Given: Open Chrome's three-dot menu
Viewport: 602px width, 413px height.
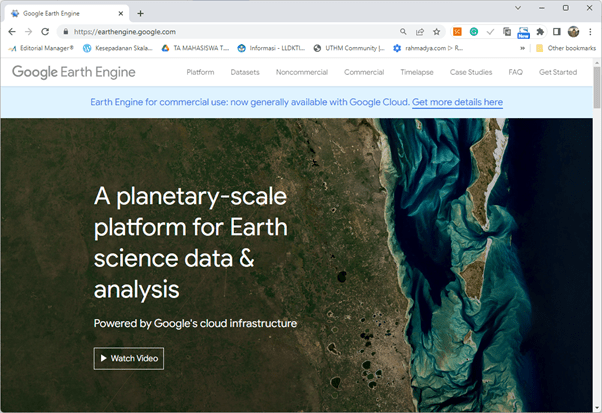Looking at the screenshot, I should (590, 31).
